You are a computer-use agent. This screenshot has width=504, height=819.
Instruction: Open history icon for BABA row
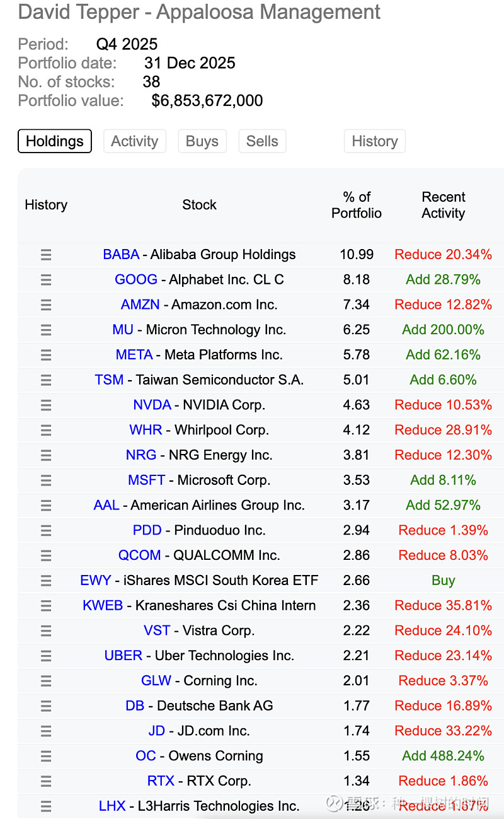click(46, 255)
